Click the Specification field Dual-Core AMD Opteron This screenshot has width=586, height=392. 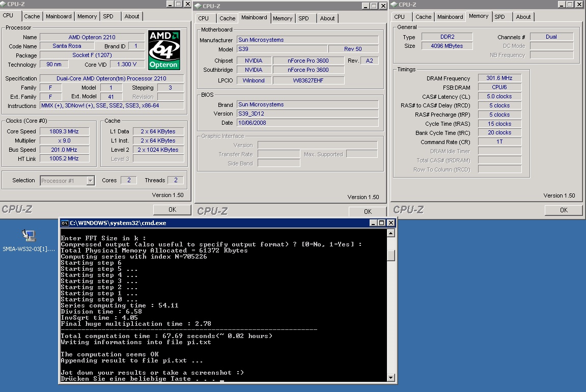coord(111,78)
